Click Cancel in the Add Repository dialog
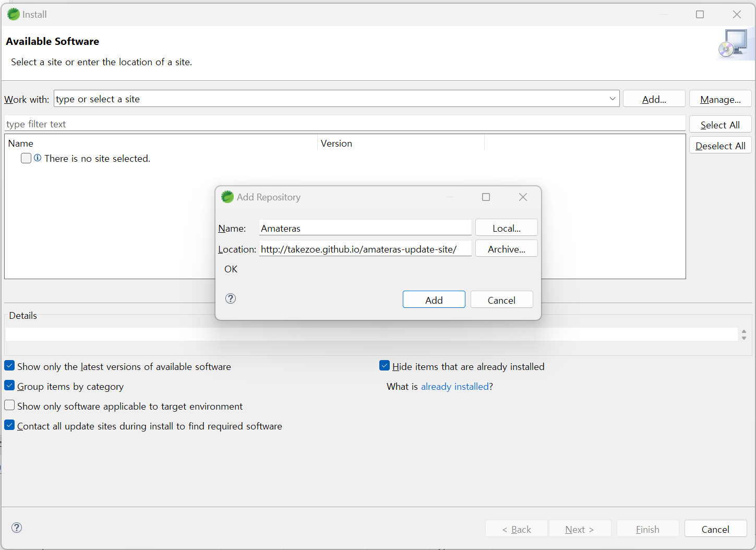756x550 pixels. 502,300
